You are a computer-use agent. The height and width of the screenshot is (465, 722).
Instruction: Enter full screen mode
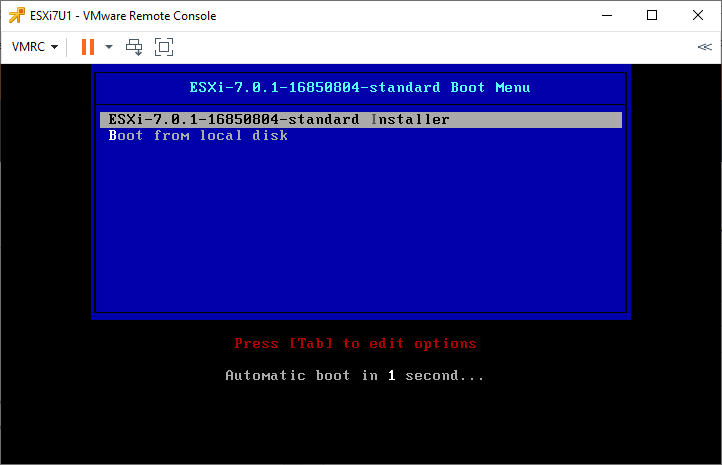pyautogui.click(x=164, y=46)
